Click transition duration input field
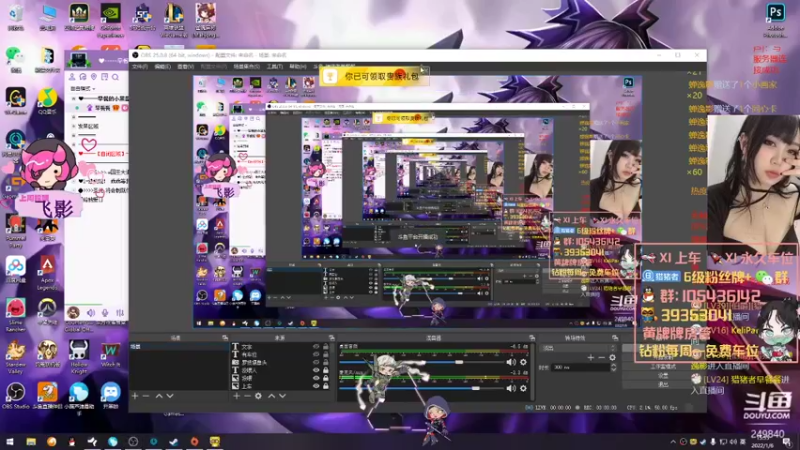The image size is (800, 450). click(581, 367)
